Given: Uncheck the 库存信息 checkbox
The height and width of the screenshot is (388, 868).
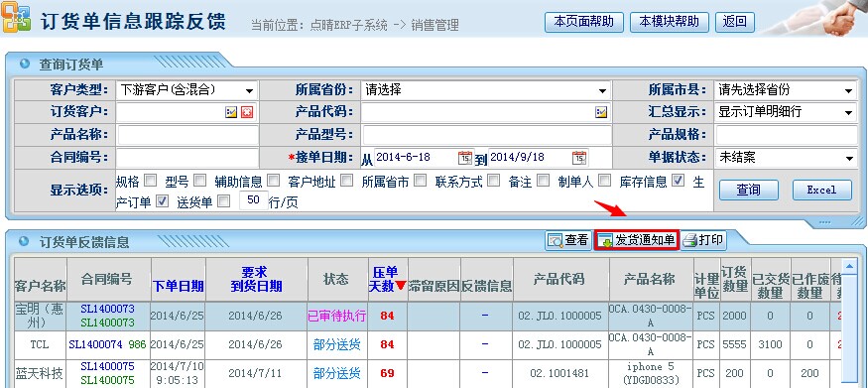Looking at the screenshot, I should [678, 180].
